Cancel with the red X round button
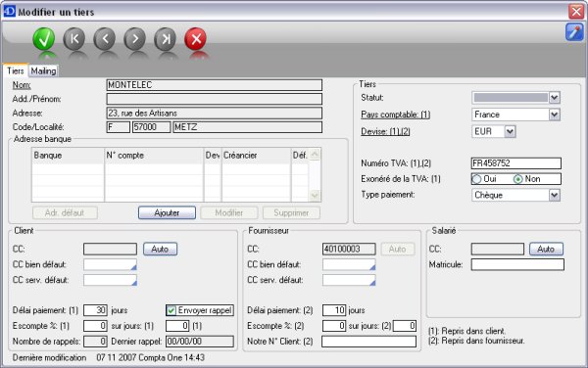Screen dimensions: 588x368 (x=196, y=39)
